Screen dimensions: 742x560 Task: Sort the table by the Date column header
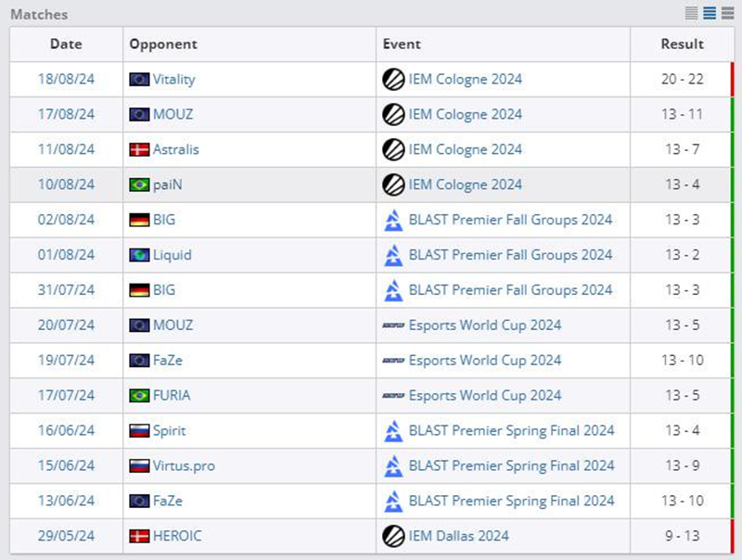coord(66,44)
